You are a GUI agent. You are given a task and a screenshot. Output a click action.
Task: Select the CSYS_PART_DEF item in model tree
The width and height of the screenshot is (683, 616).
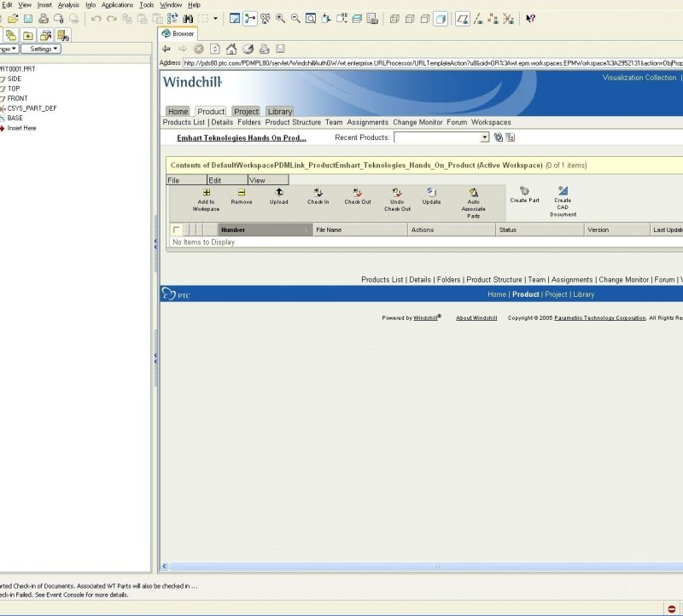coord(32,108)
